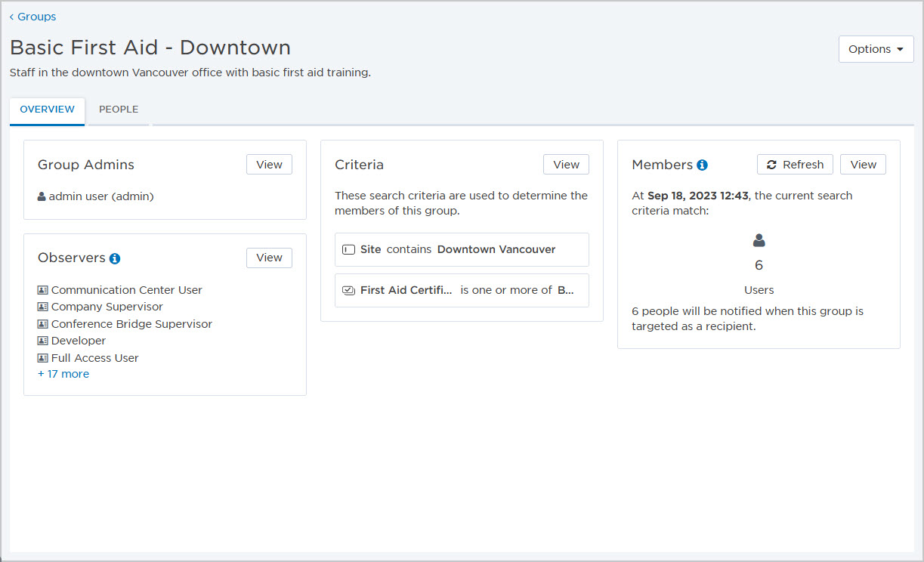View the group Criteria details
Viewport: 924px width, 562px height.
tap(566, 165)
